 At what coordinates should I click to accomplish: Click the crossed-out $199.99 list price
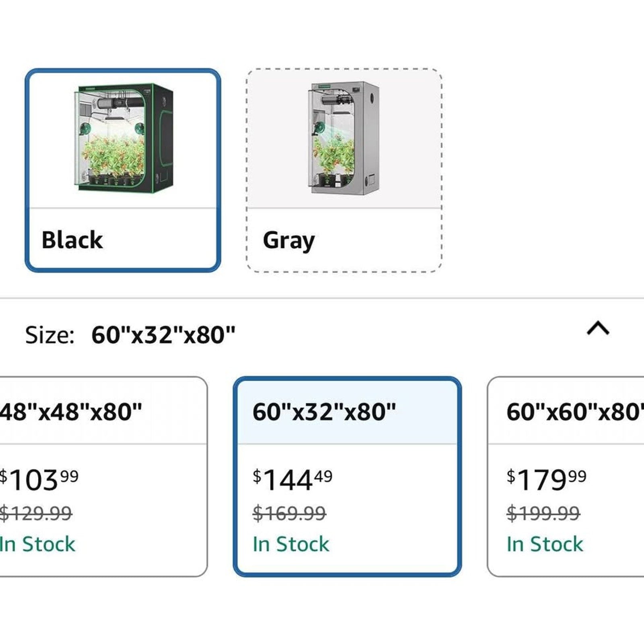point(543,513)
